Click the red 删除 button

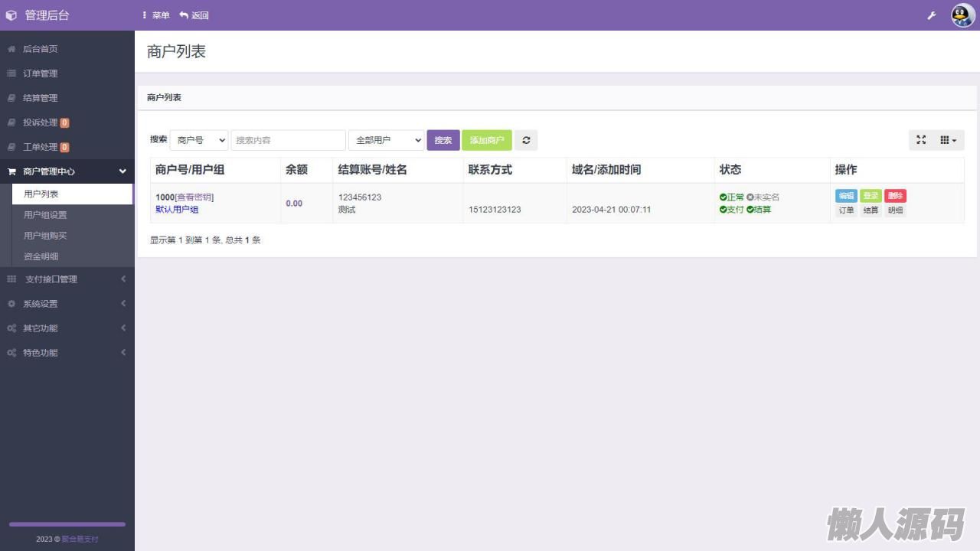(x=895, y=196)
